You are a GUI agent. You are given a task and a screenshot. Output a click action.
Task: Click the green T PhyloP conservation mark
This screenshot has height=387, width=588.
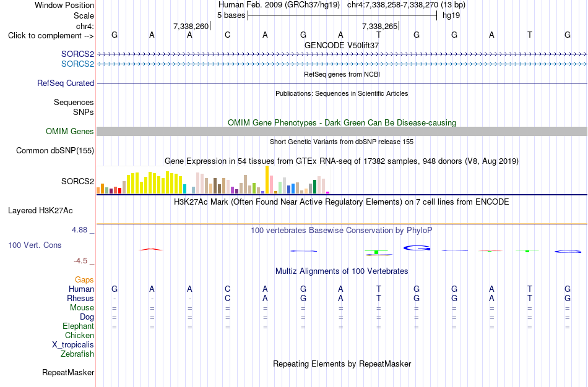pyautogui.click(x=376, y=252)
